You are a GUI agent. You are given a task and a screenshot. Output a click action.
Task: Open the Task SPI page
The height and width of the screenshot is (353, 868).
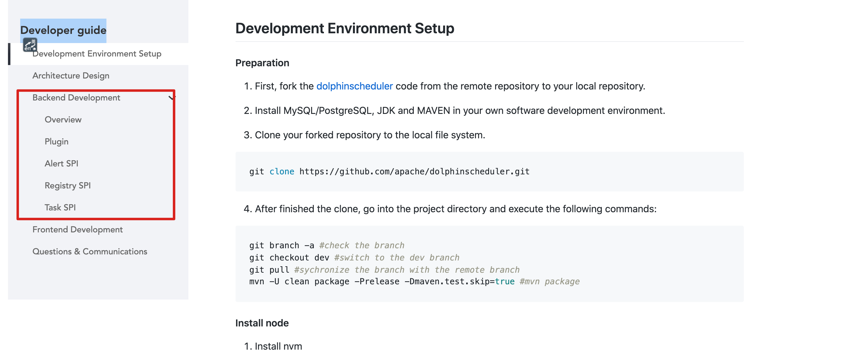click(60, 208)
